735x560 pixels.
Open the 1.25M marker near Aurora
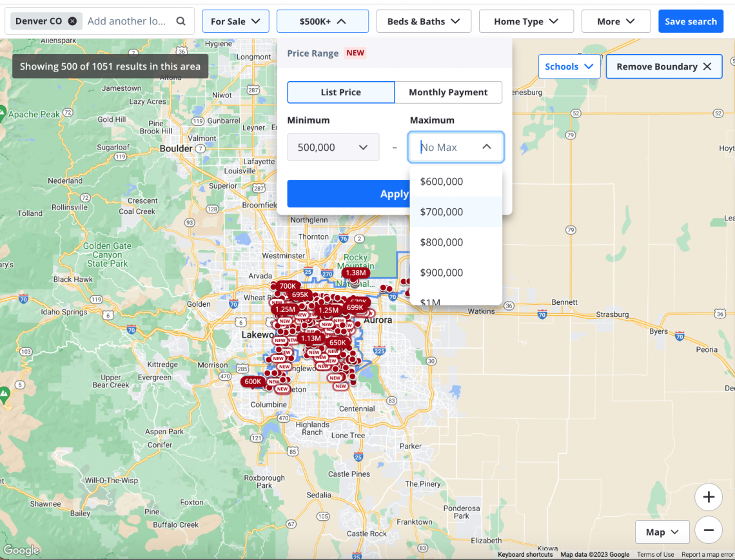click(x=328, y=310)
